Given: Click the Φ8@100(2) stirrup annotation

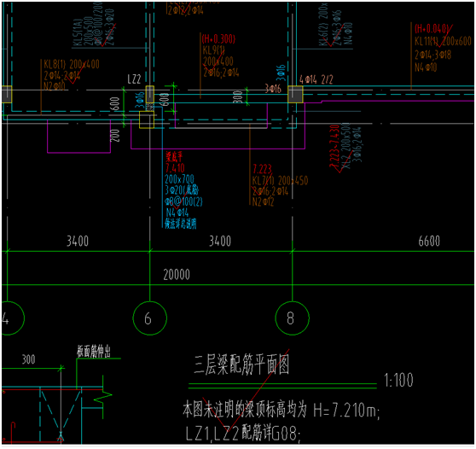Looking at the screenshot, I should click(x=183, y=201).
